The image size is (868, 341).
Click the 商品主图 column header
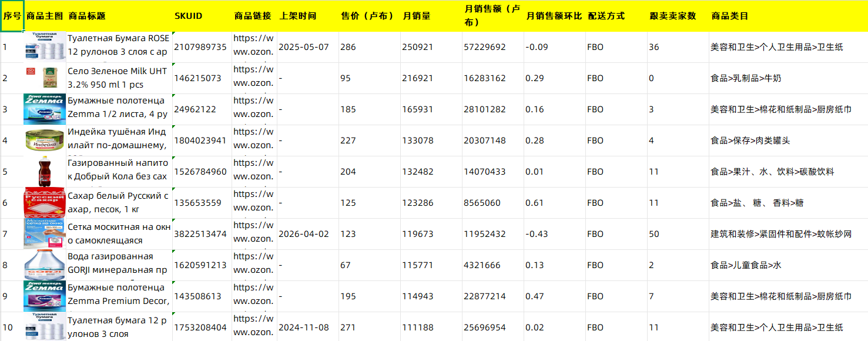(45, 16)
